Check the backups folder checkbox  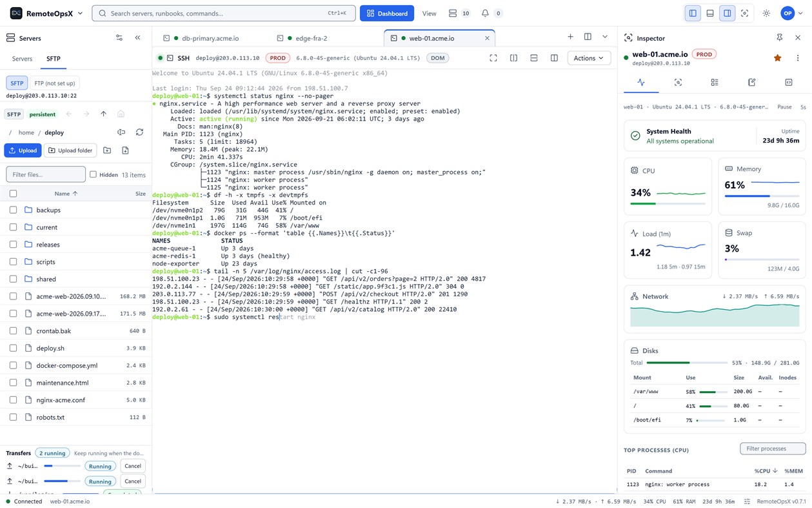tap(13, 210)
